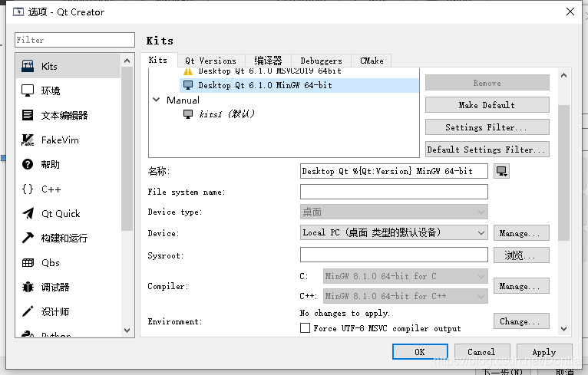Click the OK button
The height and width of the screenshot is (375, 588).
pyautogui.click(x=420, y=352)
